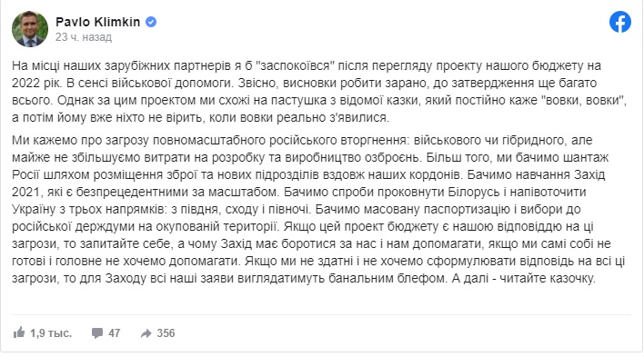Click the blue verified badge icon
The image size is (644, 357).
click(151, 22)
